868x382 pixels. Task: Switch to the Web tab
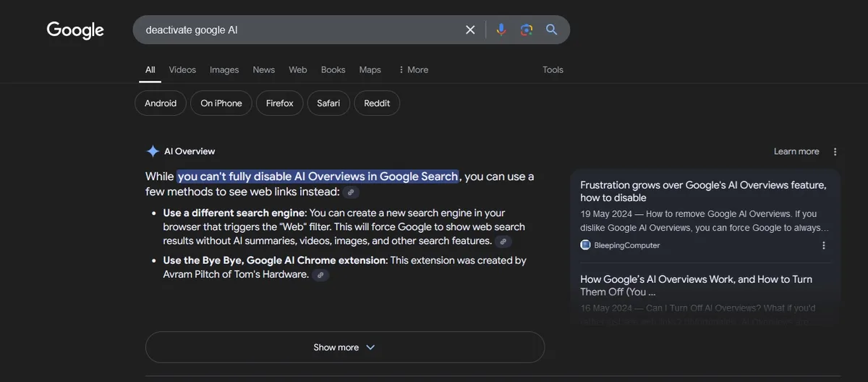(x=298, y=70)
